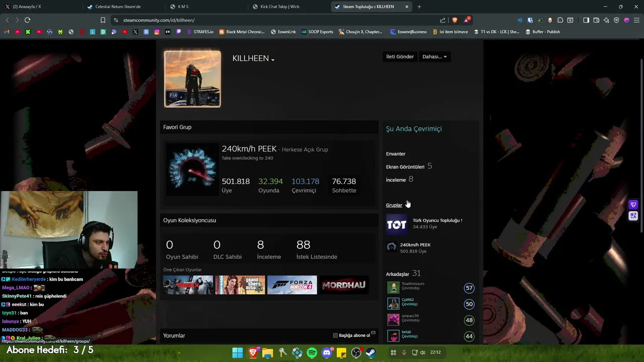The height and width of the screenshot is (362, 644).
Task: Open the Türk Oyuncu Topluluğu group logo
Action: click(x=396, y=224)
